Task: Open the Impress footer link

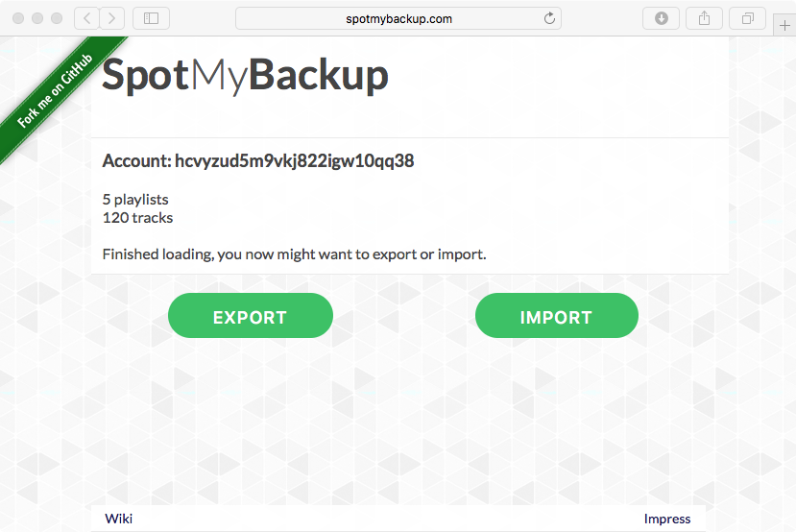Action: pyautogui.click(x=667, y=519)
